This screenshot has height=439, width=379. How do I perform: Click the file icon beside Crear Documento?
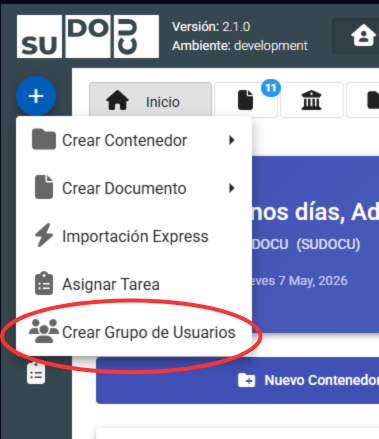[44, 187]
